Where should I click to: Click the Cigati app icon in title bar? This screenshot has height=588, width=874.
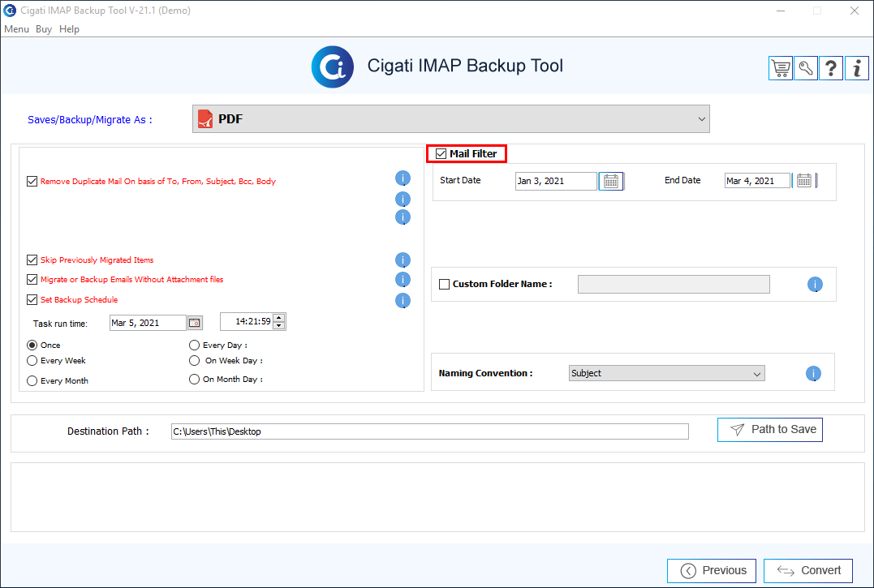coord(10,10)
